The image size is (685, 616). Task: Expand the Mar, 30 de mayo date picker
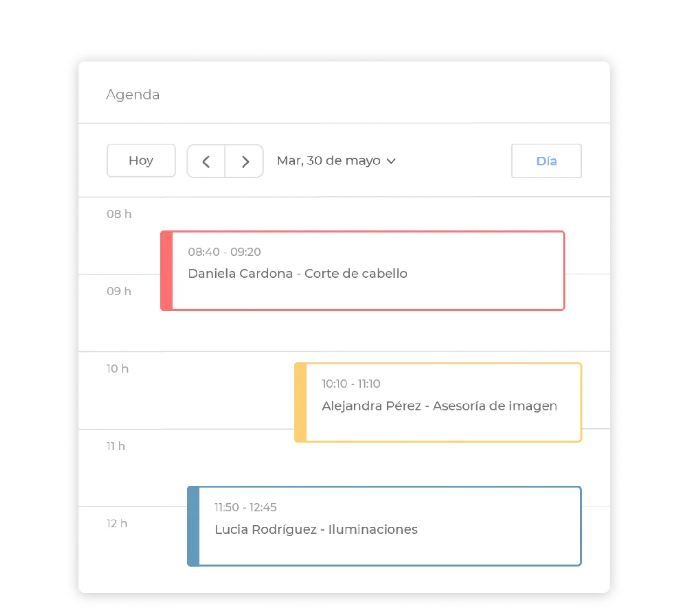click(x=329, y=161)
